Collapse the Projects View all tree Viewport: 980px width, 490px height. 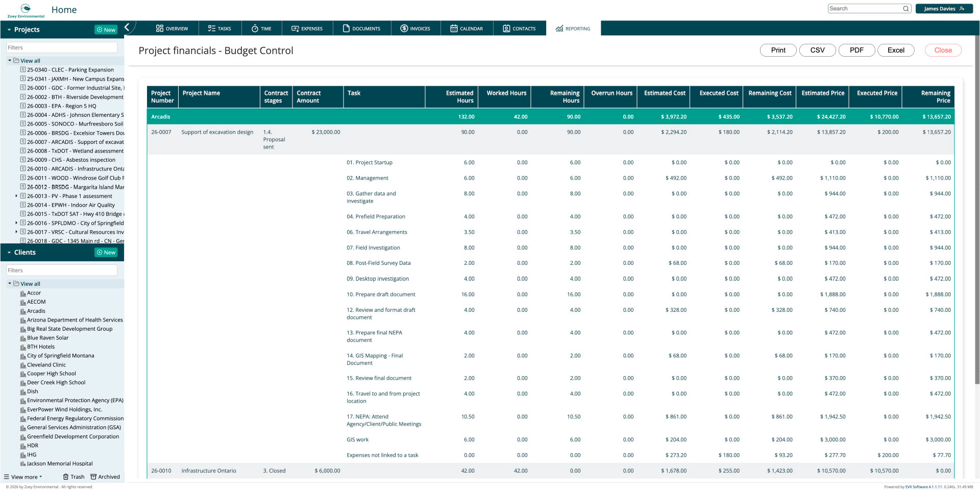[x=10, y=60]
